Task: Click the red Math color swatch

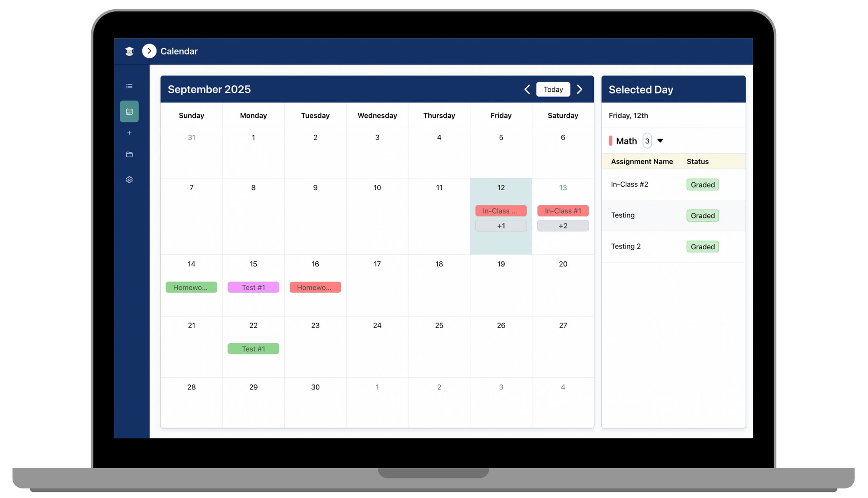Action: tap(610, 141)
